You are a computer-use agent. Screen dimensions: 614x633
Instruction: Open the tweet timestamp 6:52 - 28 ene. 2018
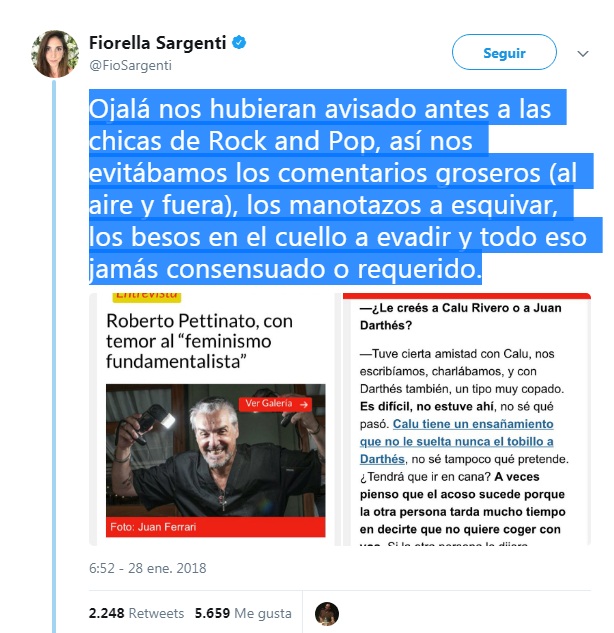coord(148,568)
